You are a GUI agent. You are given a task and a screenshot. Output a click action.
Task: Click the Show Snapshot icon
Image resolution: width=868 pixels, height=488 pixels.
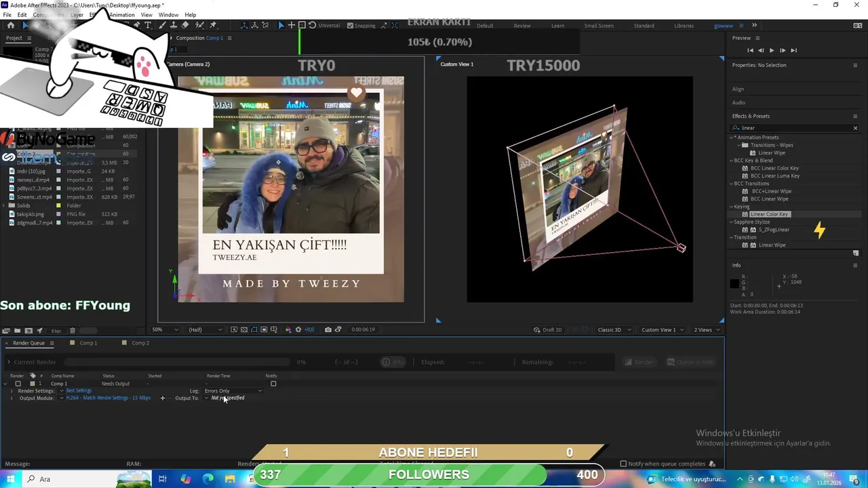tap(338, 329)
